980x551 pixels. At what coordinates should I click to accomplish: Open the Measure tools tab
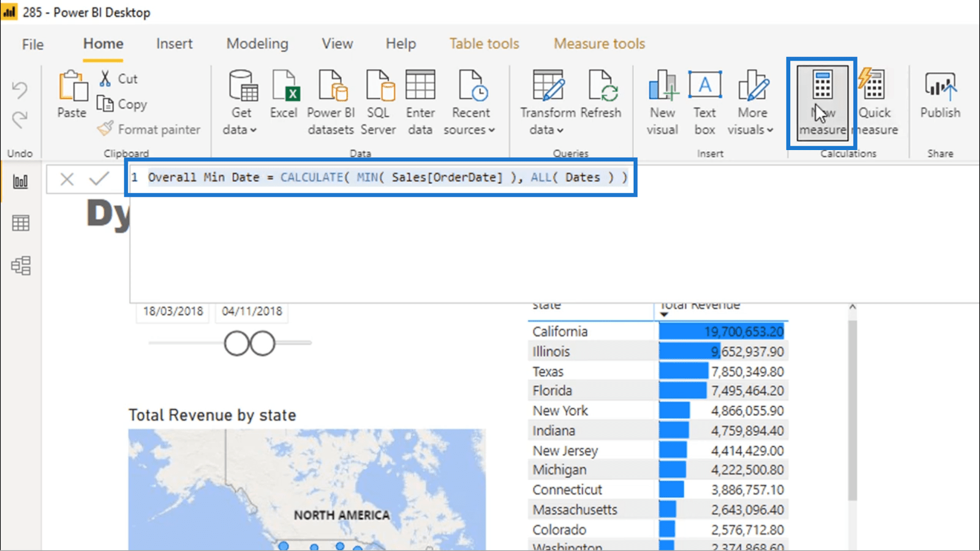[x=600, y=44]
